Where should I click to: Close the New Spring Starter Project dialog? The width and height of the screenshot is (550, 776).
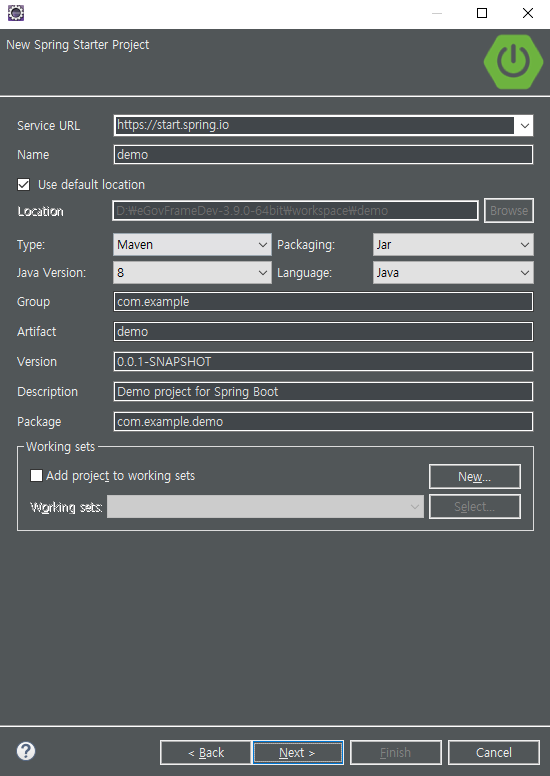(528, 13)
